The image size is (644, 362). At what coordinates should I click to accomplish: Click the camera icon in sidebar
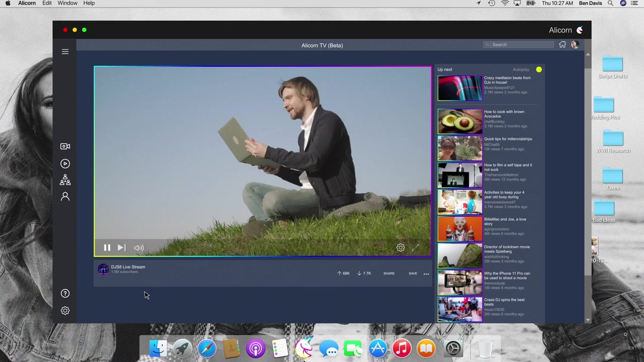[x=65, y=146]
